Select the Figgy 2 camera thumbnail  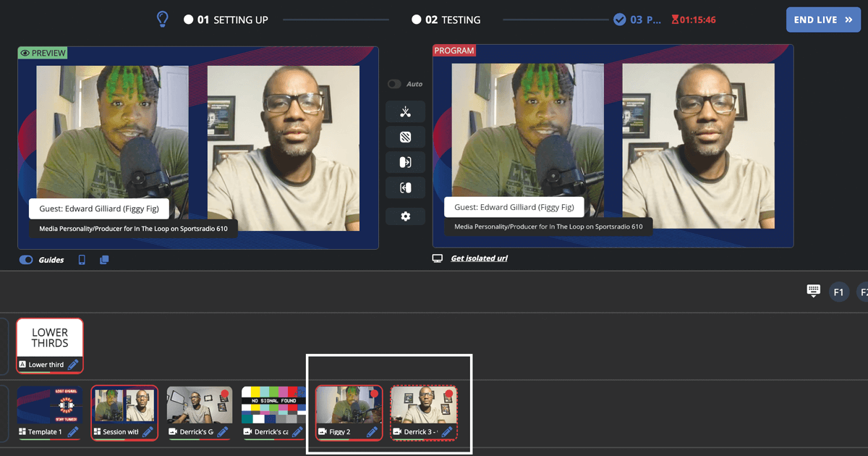[x=349, y=406]
